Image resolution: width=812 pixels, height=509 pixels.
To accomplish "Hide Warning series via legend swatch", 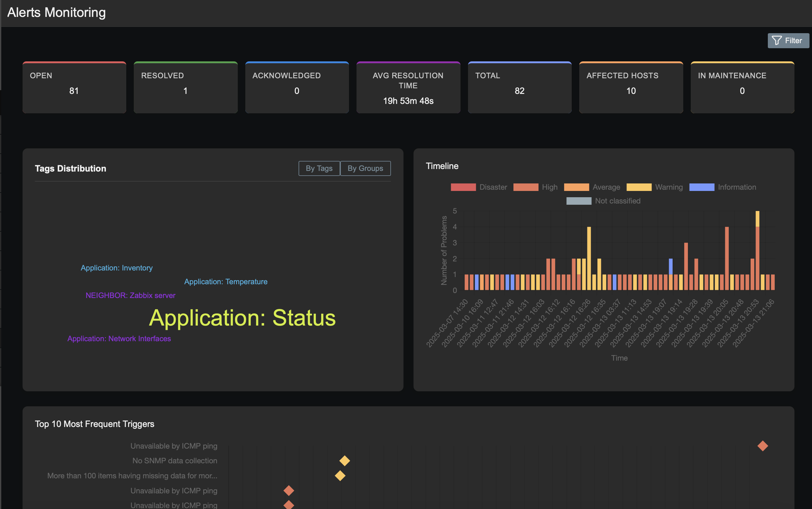I will click(638, 187).
